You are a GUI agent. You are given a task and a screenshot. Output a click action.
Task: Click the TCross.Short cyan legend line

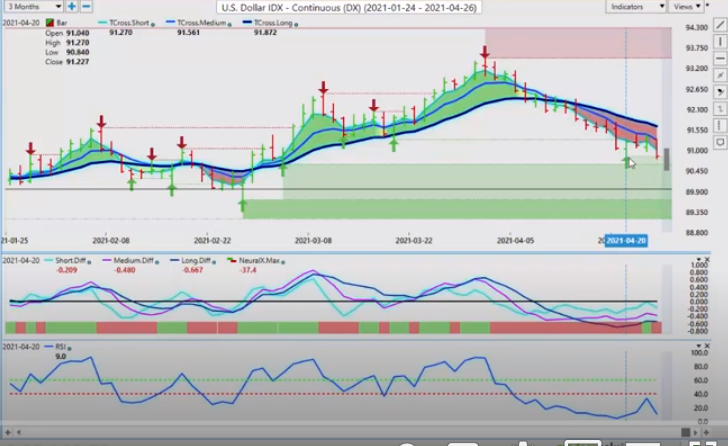(103, 22)
